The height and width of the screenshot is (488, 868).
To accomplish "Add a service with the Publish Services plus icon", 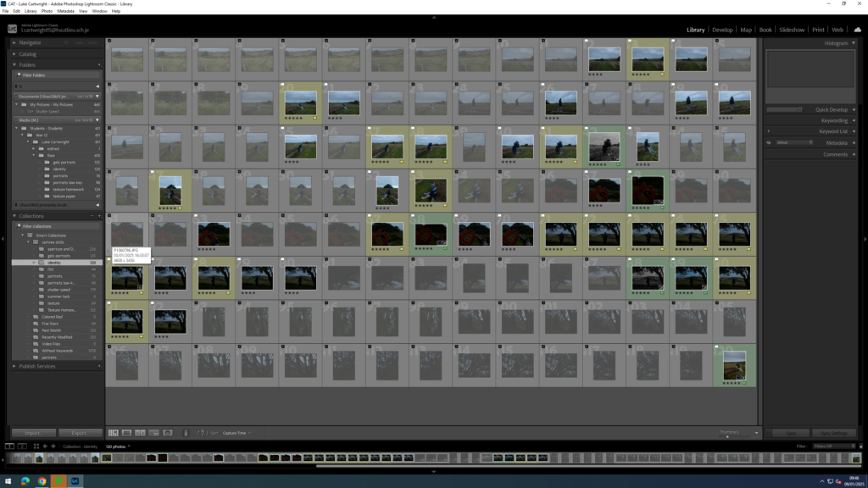I will pyautogui.click(x=99, y=366).
